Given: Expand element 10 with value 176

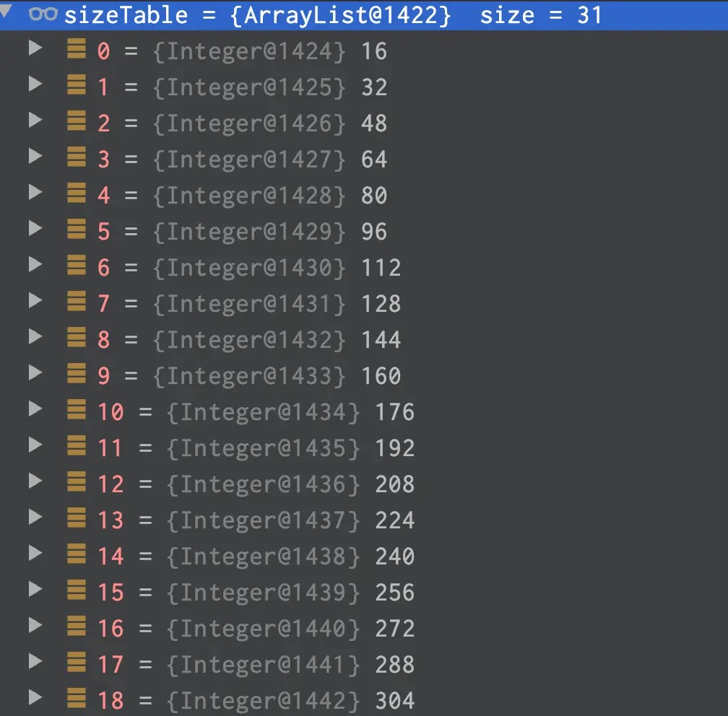Looking at the screenshot, I should coord(35,409).
